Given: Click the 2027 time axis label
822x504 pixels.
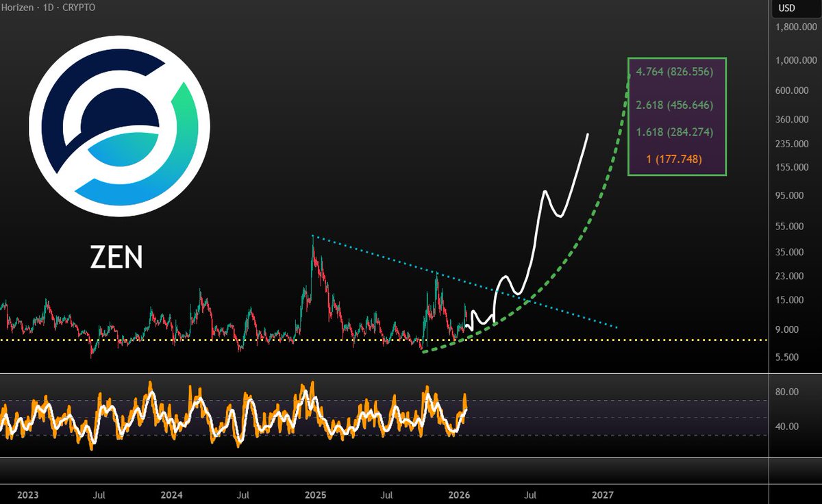Looking at the screenshot, I should tap(603, 494).
